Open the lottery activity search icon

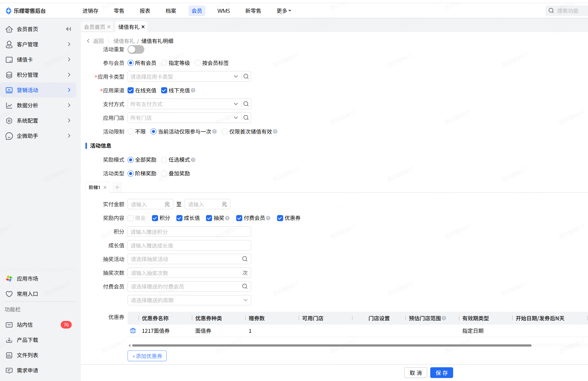point(245,259)
